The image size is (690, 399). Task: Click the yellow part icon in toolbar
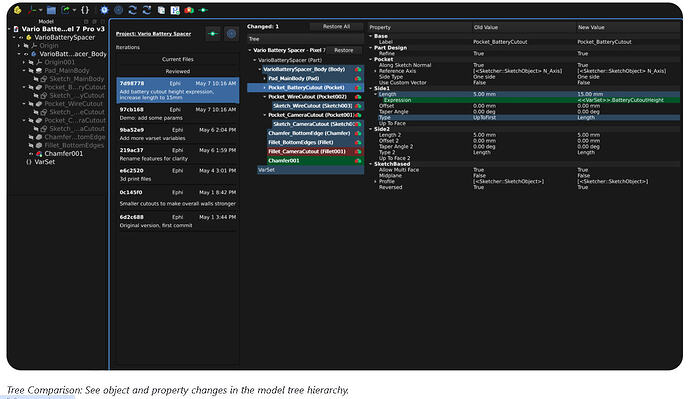click(x=18, y=10)
